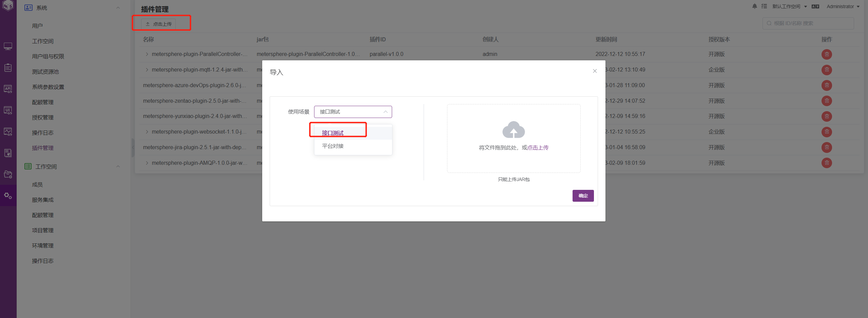The height and width of the screenshot is (318, 868).
Task: Open the project settings folder icon
Action: 8,174
